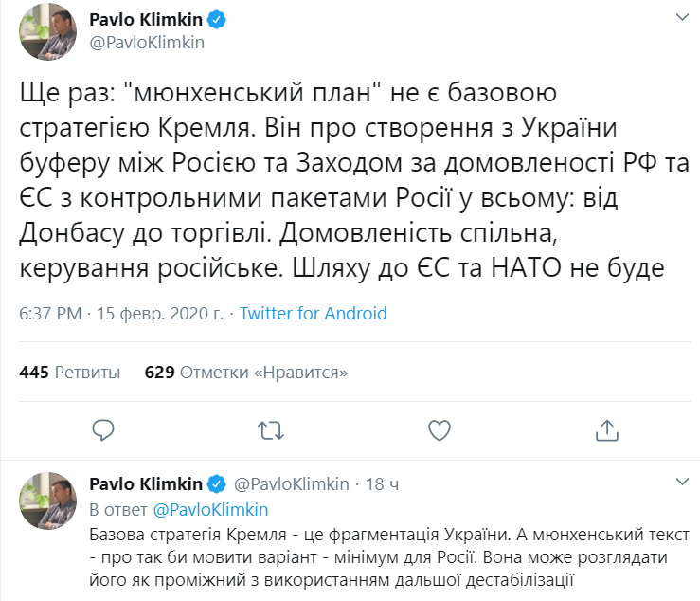View the 445 Ретвиты list
This screenshot has height=601, width=700.
70,373
